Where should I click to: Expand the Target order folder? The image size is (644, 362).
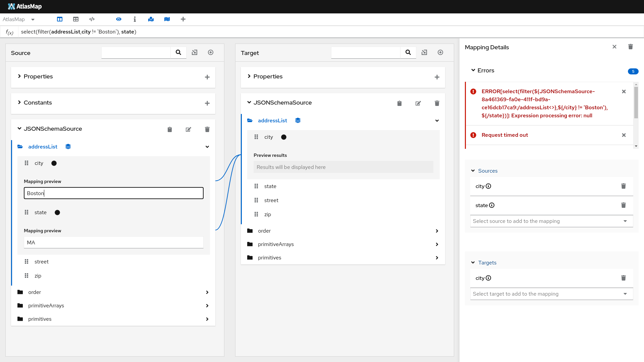(x=437, y=231)
